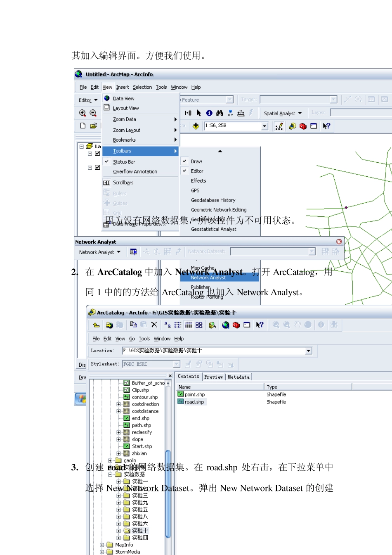Close the Network Analyst floating toolbar
392x555 pixels.
(339, 242)
